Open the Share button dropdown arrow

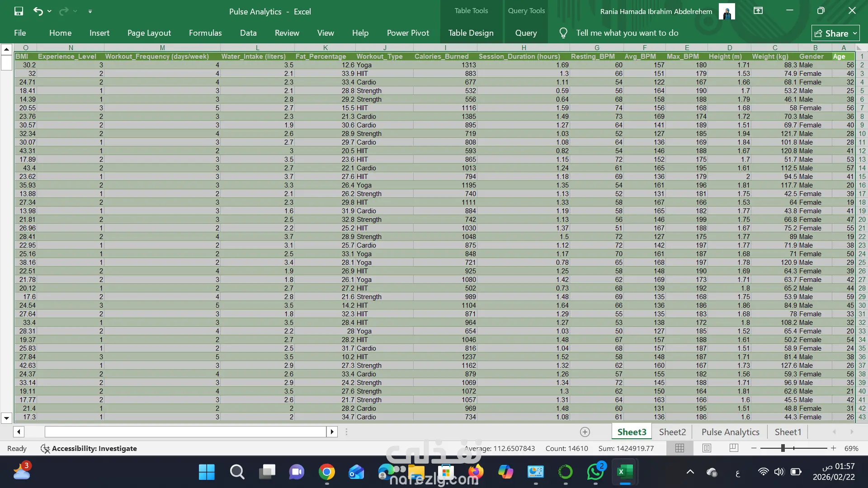point(855,33)
